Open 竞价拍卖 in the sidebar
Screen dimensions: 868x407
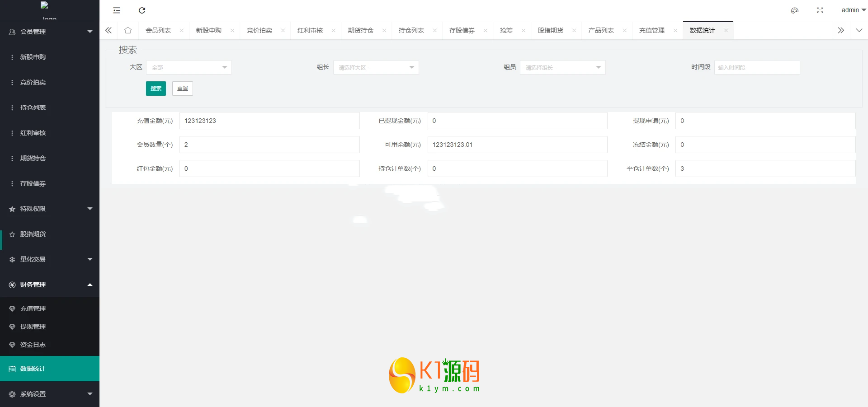pyautogui.click(x=50, y=82)
